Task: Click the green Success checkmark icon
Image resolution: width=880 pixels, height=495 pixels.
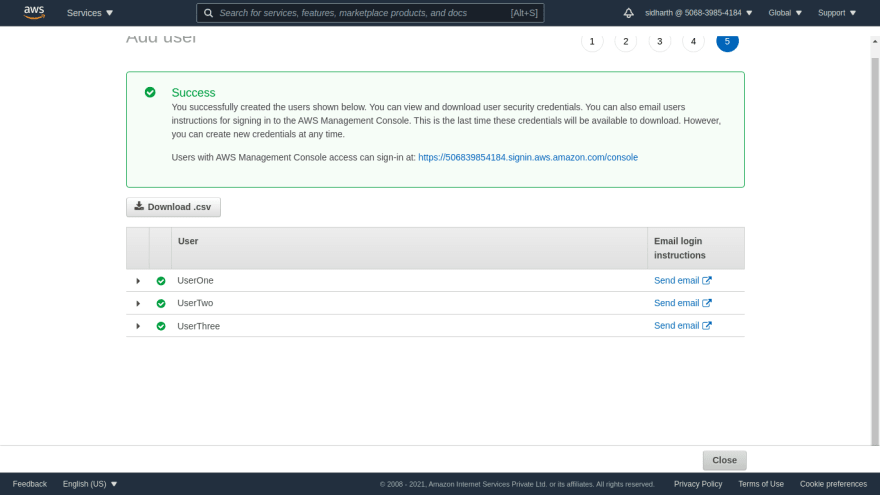Action: tap(150, 92)
